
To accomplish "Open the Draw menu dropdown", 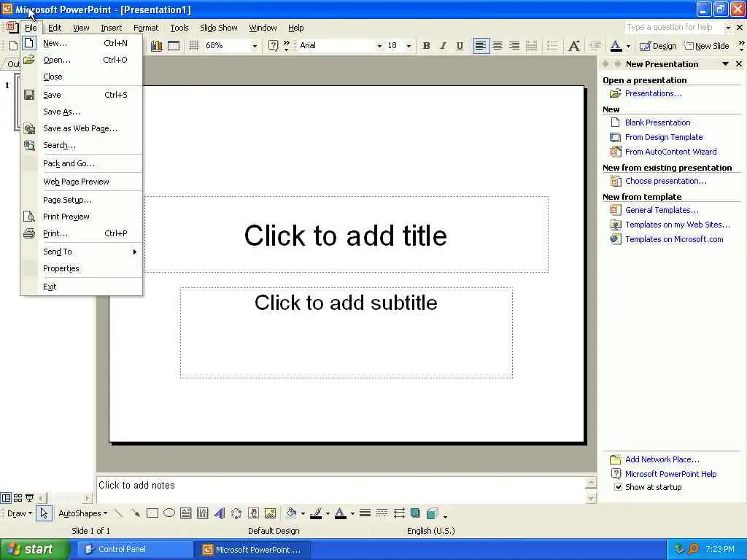I will (x=19, y=513).
